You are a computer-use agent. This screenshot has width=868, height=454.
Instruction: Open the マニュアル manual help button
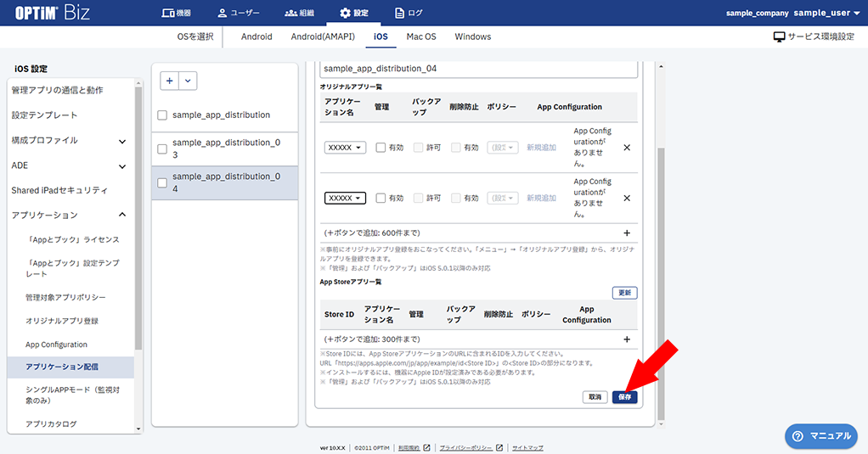821,436
